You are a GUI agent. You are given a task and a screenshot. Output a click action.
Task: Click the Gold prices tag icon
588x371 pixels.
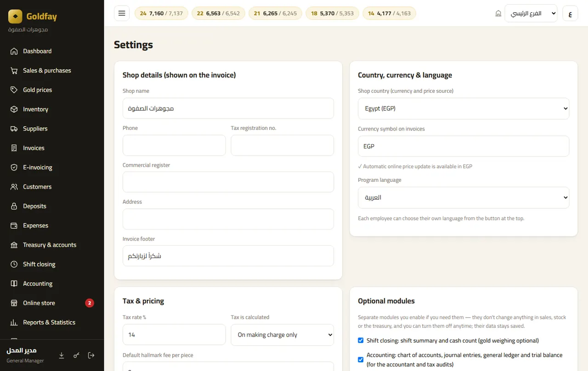(14, 90)
